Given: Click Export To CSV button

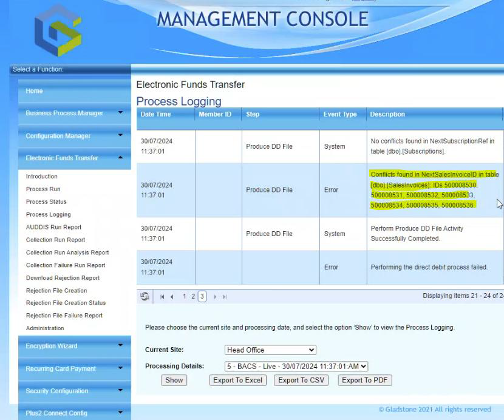Looking at the screenshot, I should [x=301, y=380].
